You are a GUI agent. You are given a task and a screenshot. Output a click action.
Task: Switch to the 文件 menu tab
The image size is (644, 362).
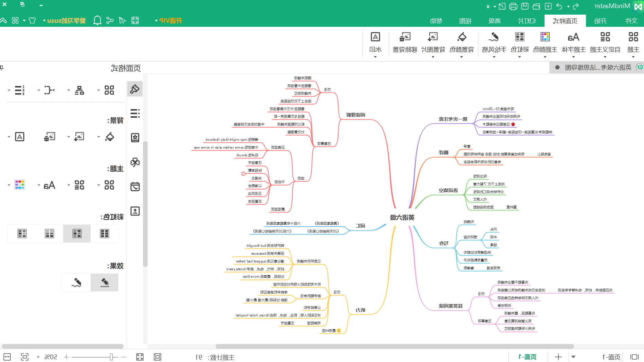(x=631, y=21)
